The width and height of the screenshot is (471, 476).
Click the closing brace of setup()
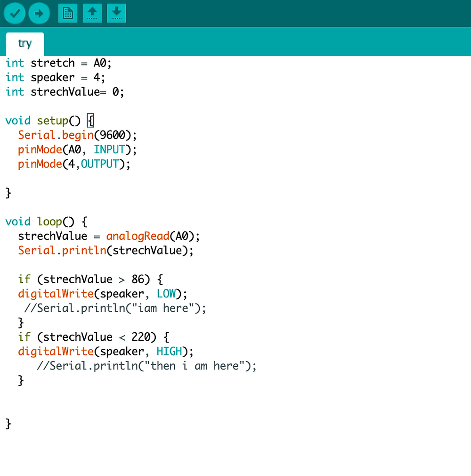click(x=8, y=193)
